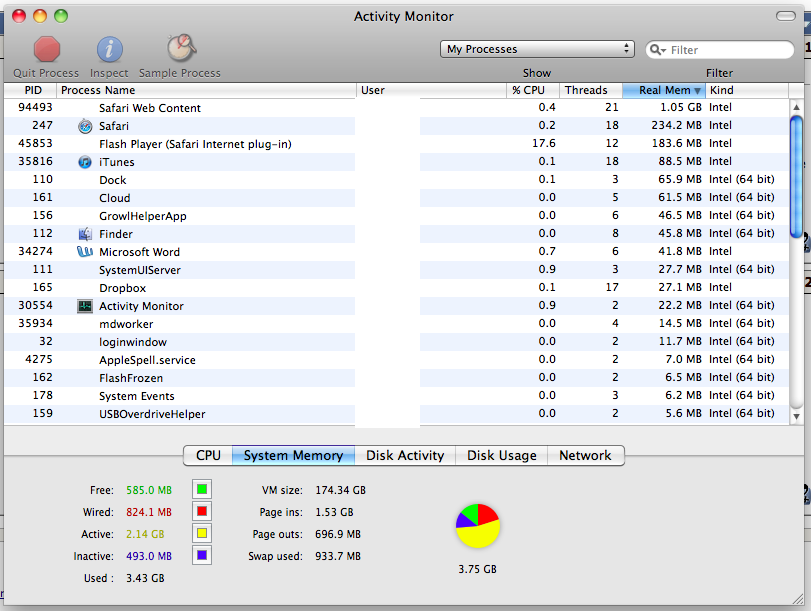811x611 pixels.
Task: Select the AppleSpell.service process
Action: (x=397, y=360)
